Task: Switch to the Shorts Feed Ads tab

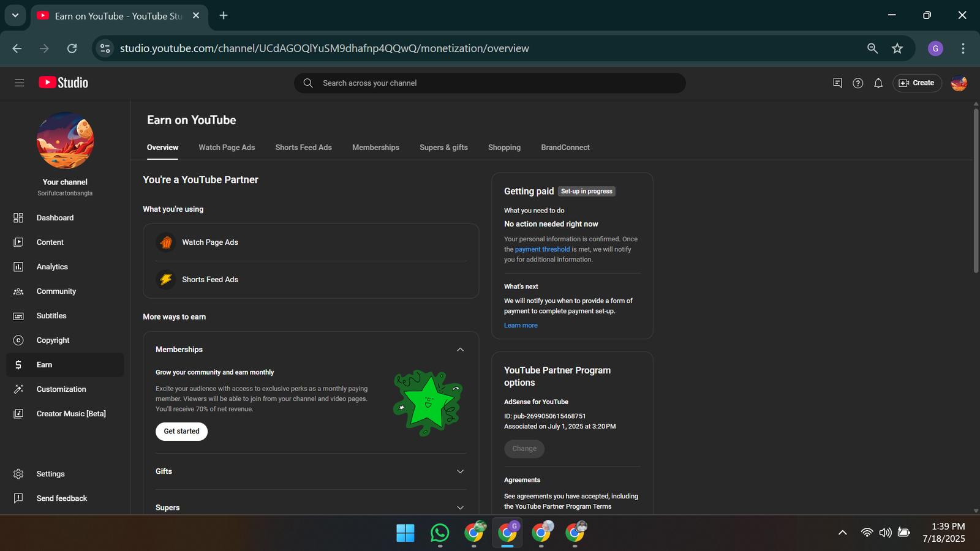Action: [303, 148]
